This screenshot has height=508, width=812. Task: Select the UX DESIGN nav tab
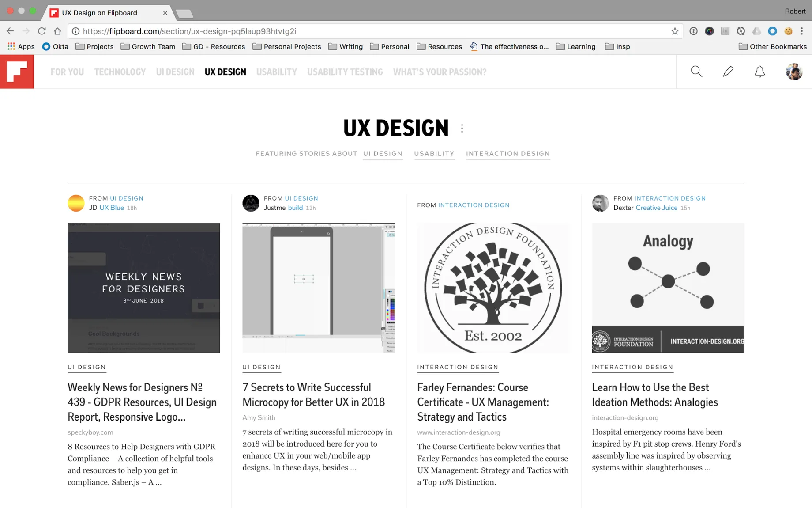click(225, 72)
